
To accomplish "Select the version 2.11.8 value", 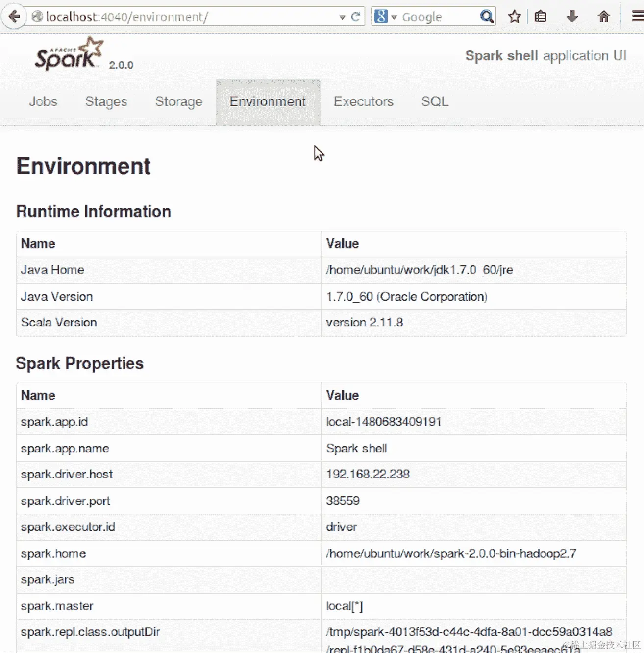I will [365, 323].
